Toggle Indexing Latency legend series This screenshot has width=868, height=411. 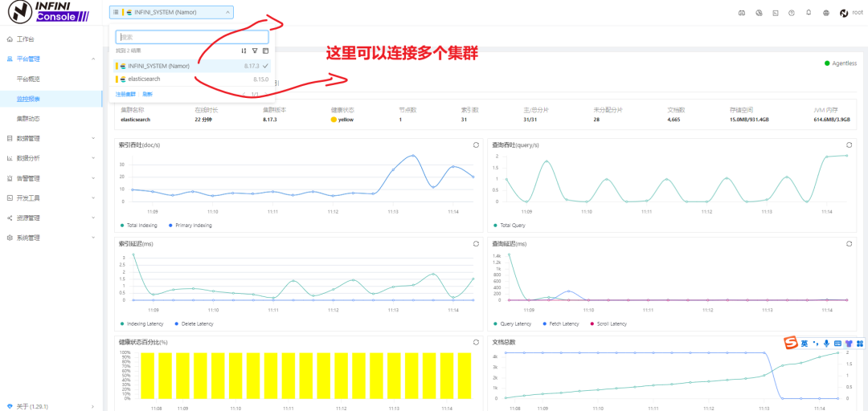coord(142,324)
